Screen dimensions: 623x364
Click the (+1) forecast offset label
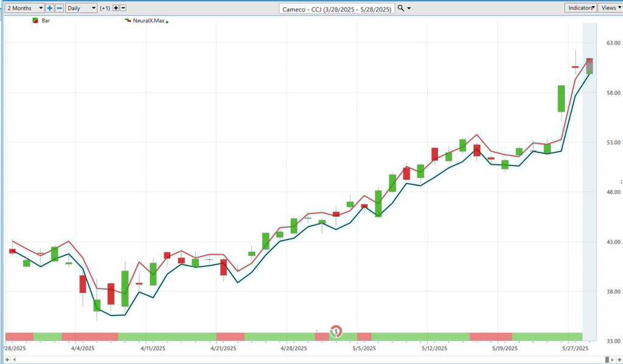click(x=105, y=8)
